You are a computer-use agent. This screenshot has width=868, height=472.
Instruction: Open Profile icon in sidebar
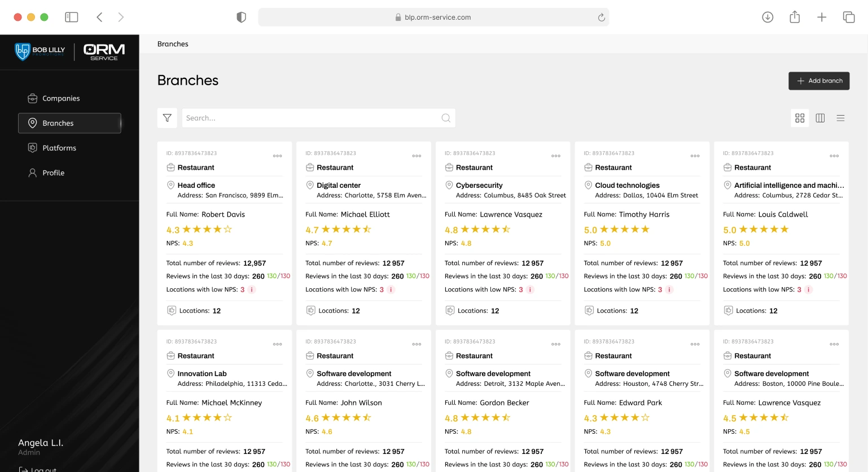coord(33,173)
